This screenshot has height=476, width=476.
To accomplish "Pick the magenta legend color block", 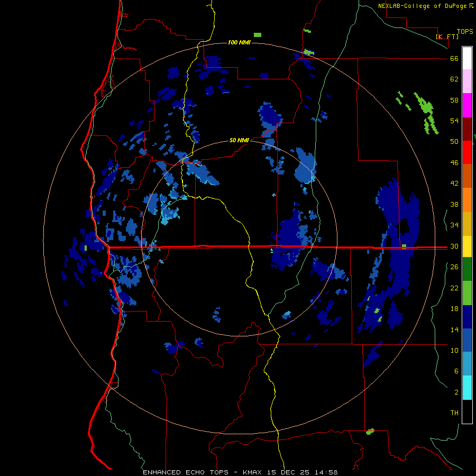I will (x=467, y=105).
